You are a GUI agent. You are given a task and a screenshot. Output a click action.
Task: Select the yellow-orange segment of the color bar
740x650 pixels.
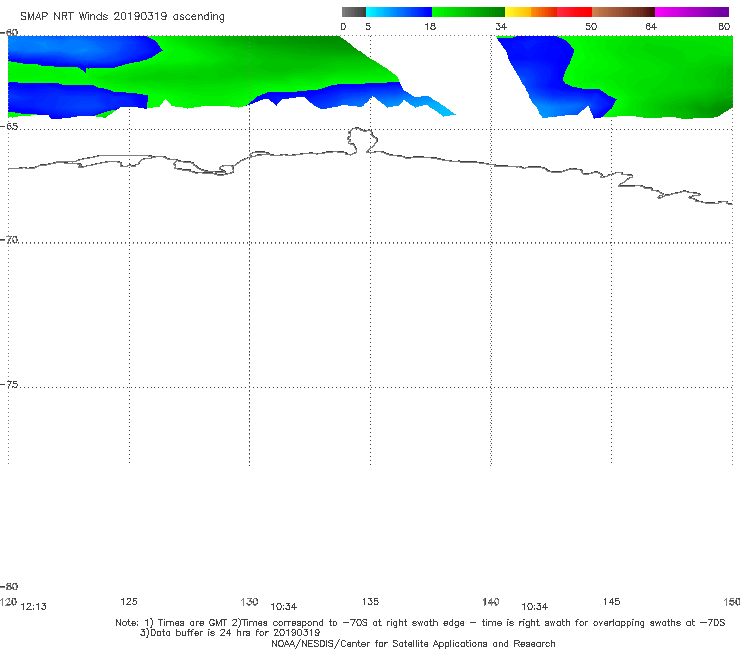(x=530, y=12)
